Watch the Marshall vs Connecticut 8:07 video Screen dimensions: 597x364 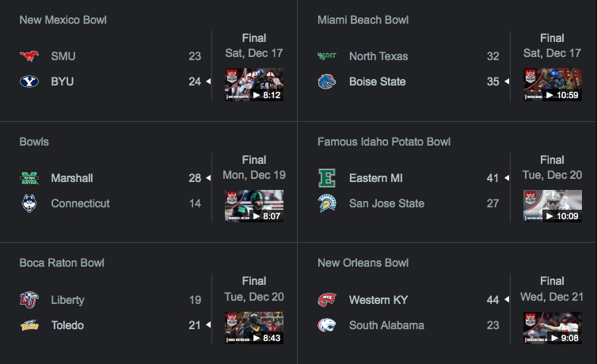(253, 207)
